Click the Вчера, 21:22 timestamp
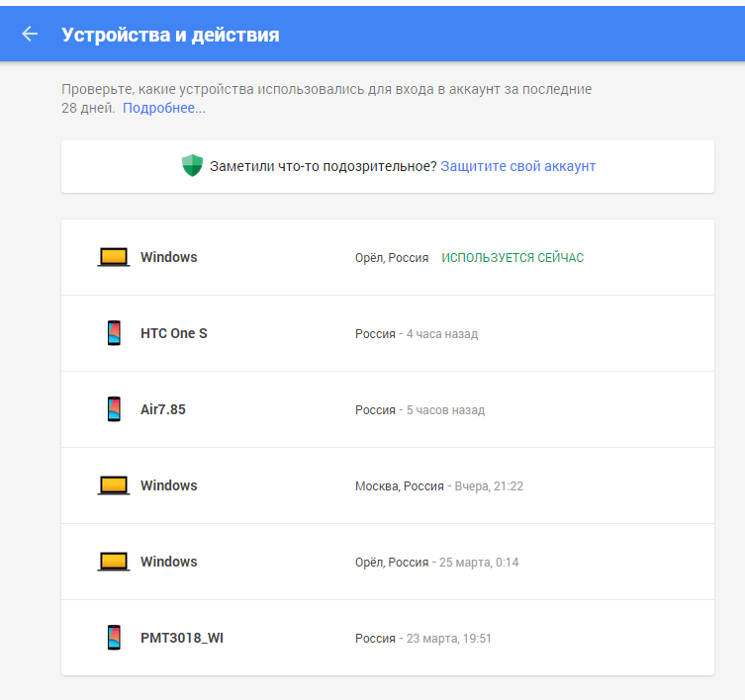The image size is (745, 700). pos(489,486)
